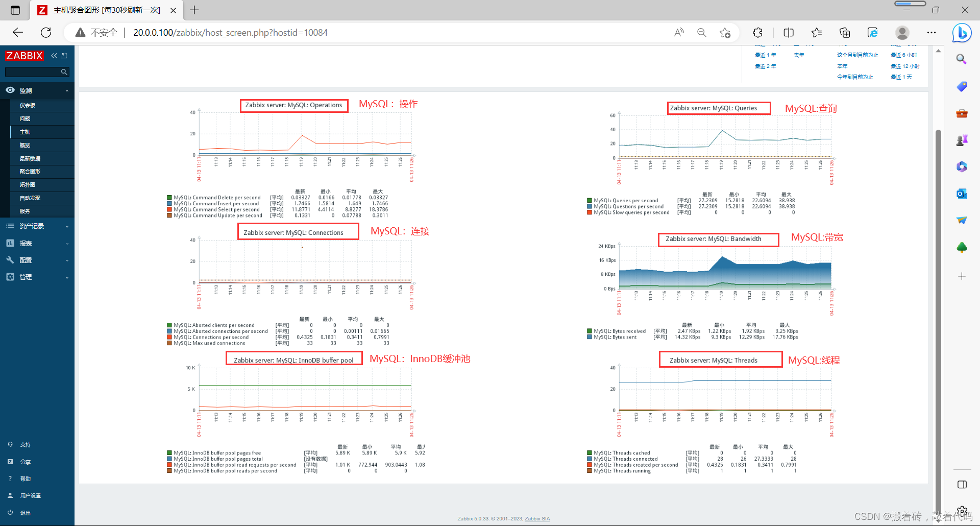
Task: Open the 最新数据 latest data menu item
Action: [x=30, y=158]
